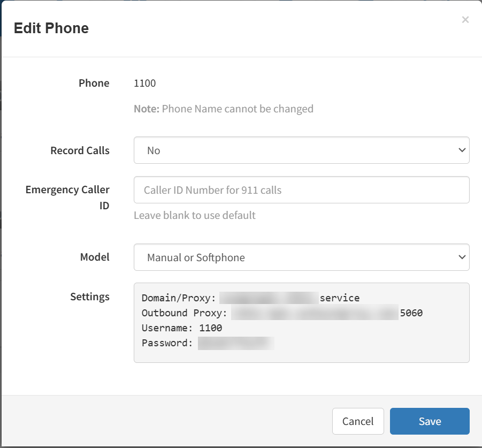Click the Emergency Caller ID input field
The width and height of the screenshot is (482, 448).
[x=301, y=190]
